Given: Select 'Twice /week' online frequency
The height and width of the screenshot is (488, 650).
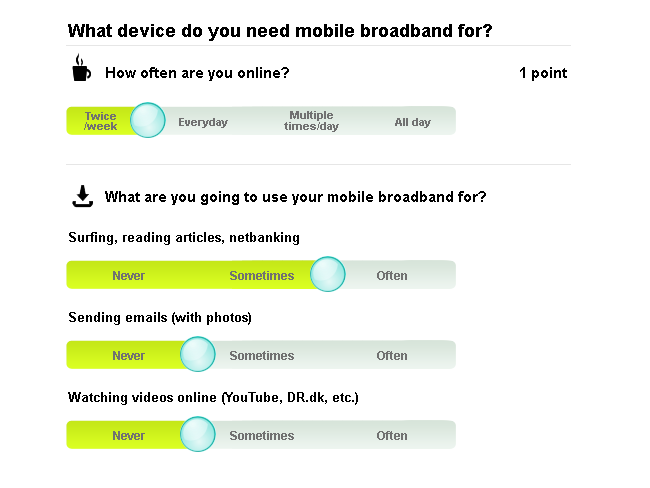Looking at the screenshot, I should 100,121.
